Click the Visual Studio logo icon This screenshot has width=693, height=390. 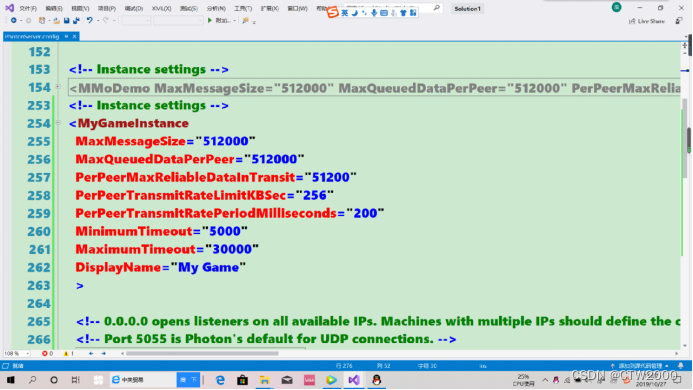pyautogui.click(x=9, y=8)
